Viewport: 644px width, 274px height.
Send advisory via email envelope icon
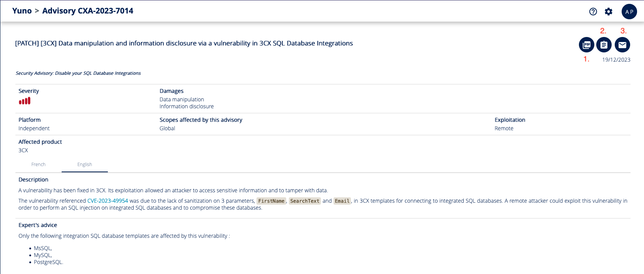point(622,45)
